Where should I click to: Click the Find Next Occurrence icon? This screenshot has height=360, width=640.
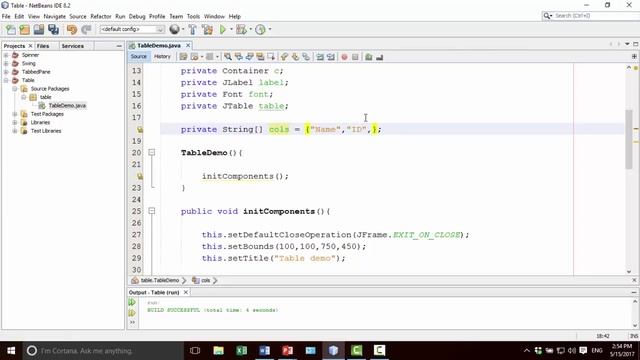click(x=249, y=57)
